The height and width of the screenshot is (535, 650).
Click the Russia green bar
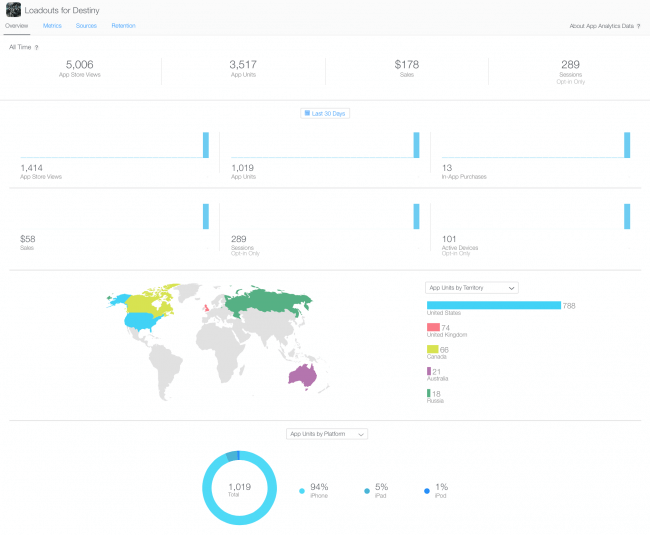[429, 393]
